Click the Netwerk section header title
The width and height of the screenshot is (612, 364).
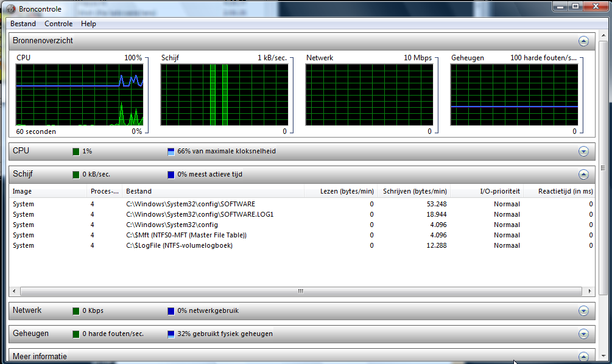pos(27,310)
